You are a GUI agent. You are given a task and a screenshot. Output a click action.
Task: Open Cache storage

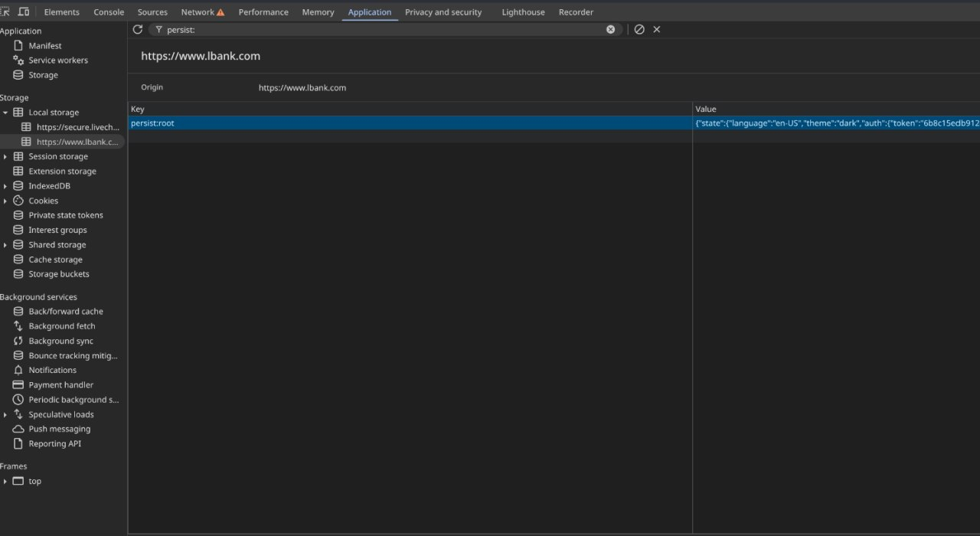tap(55, 260)
